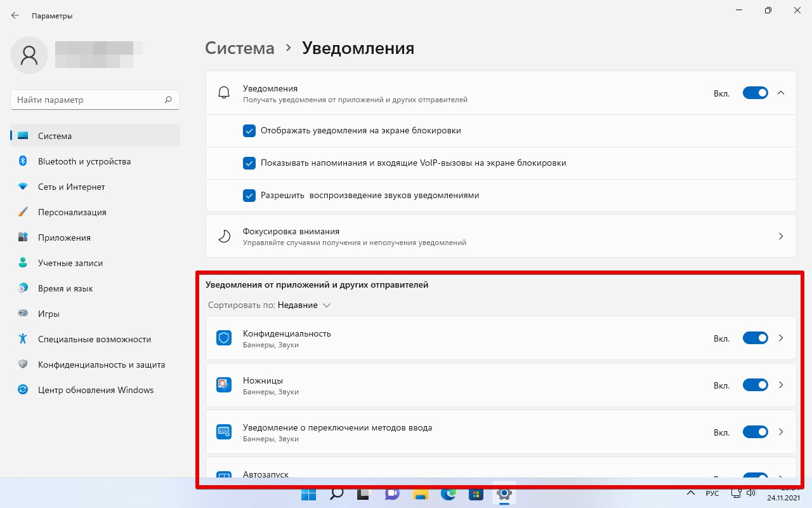Click the Конфиденциальность и защита shield icon
This screenshot has width=812, height=508.
pyautogui.click(x=23, y=364)
